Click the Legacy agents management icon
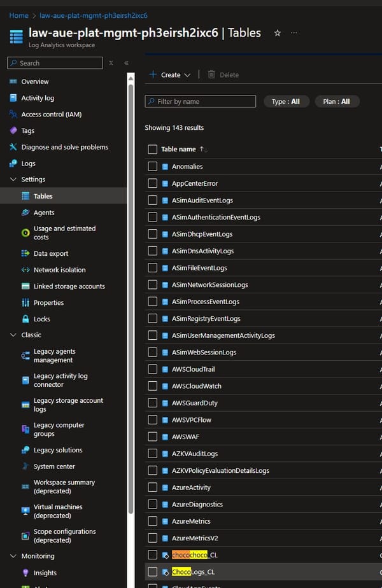The image size is (382, 588). point(25,356)
